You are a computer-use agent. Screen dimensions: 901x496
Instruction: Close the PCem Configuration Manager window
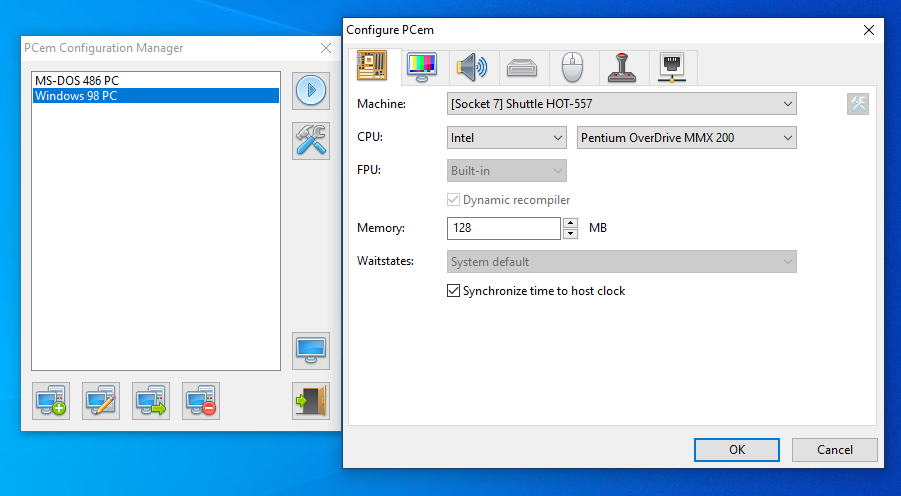tap(326, 48)
